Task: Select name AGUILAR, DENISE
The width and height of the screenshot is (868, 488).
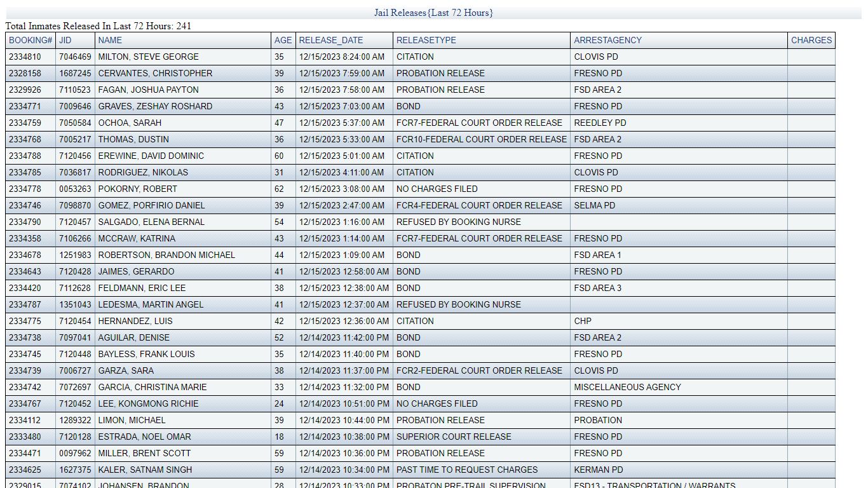Action: [x=134, y=337]
